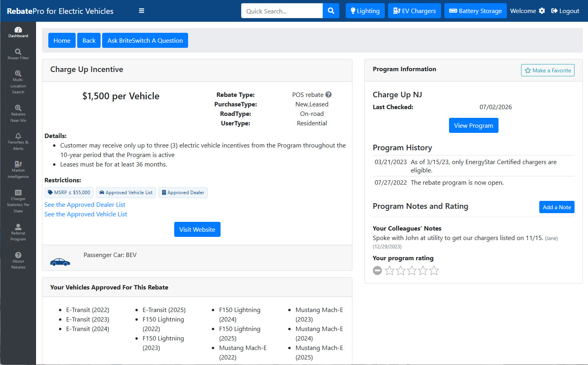This screenshot has width=588, height=365.
Task: Open Rebates Near Me sidebar item
Action: [x=18, y=114]
